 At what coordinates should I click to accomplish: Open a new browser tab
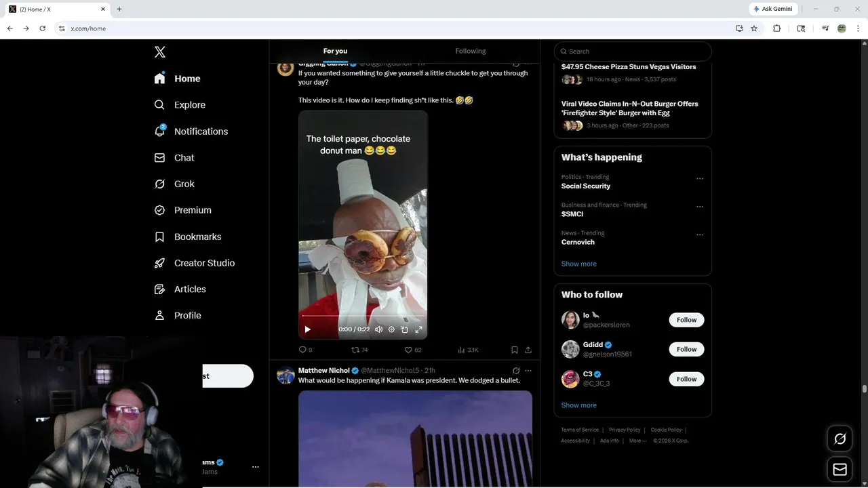click(119, 9)
